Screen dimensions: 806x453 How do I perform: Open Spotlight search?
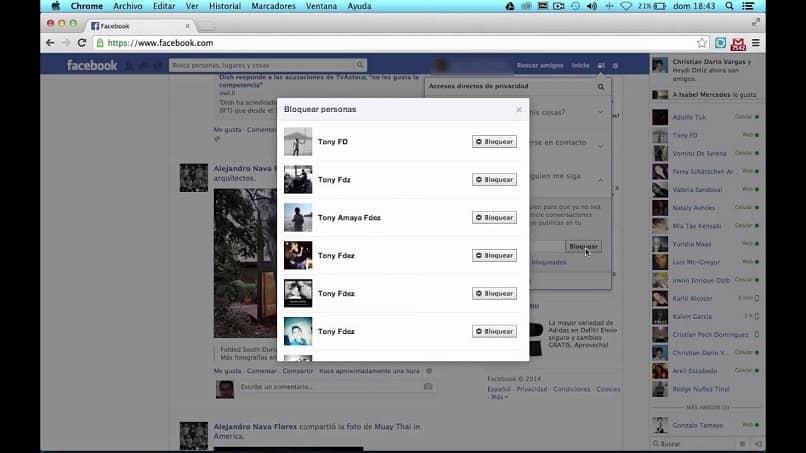point(729,6)
